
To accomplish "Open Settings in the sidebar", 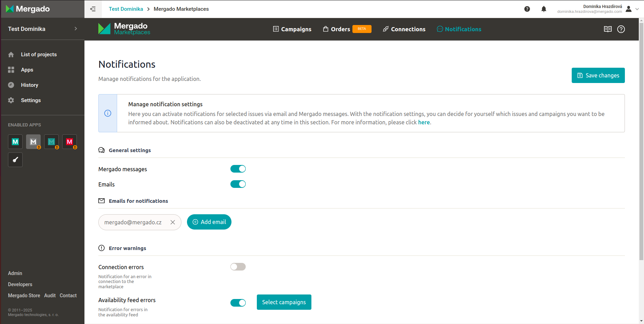I will [31, 100].
